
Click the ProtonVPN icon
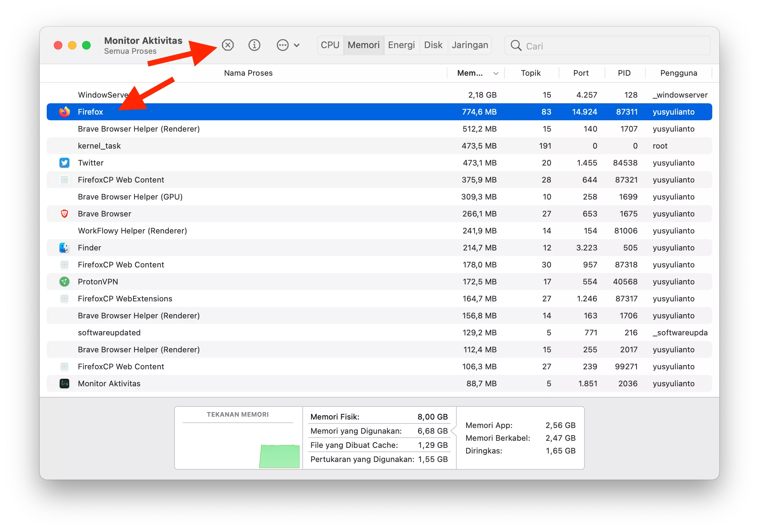point(64,282)
